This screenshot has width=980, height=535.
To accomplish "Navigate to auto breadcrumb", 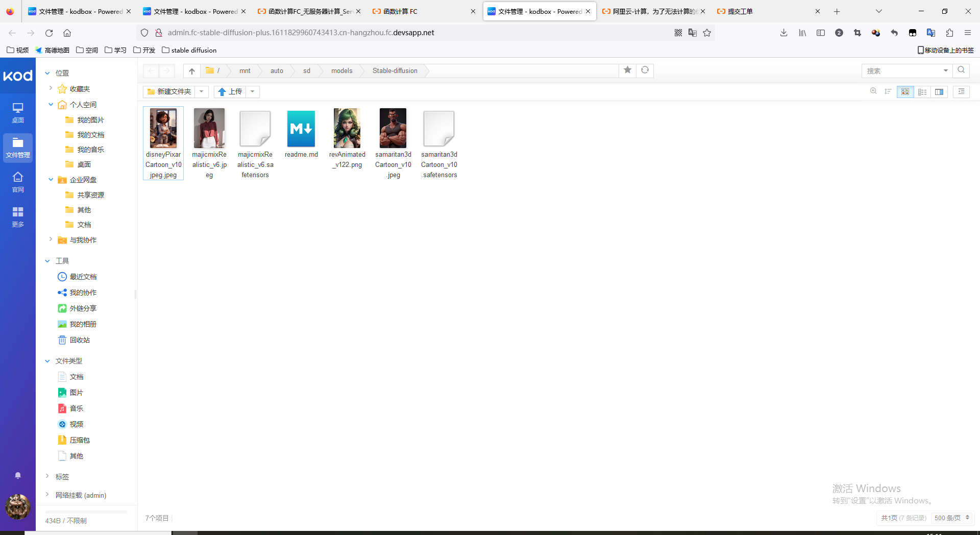I will coord(277,71).
